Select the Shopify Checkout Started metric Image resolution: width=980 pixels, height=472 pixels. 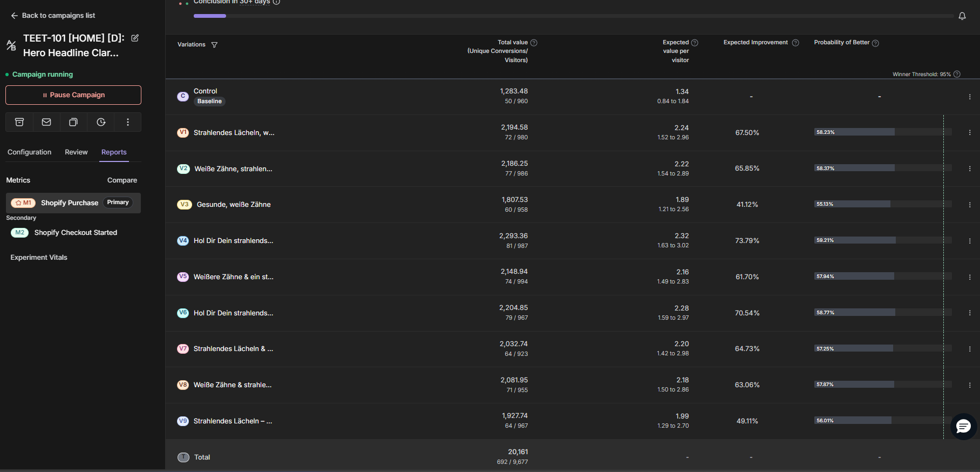[75, 233]
